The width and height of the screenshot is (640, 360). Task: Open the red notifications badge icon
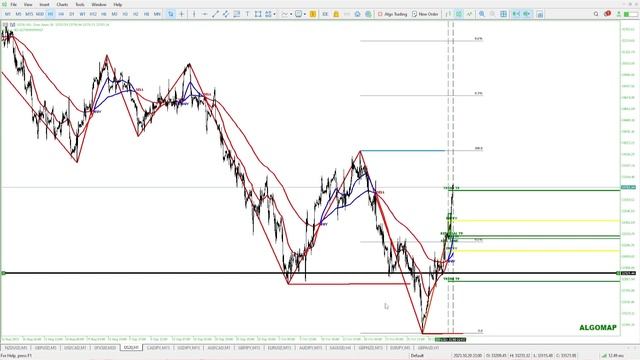pyautogui.click(x=607, y=14)
